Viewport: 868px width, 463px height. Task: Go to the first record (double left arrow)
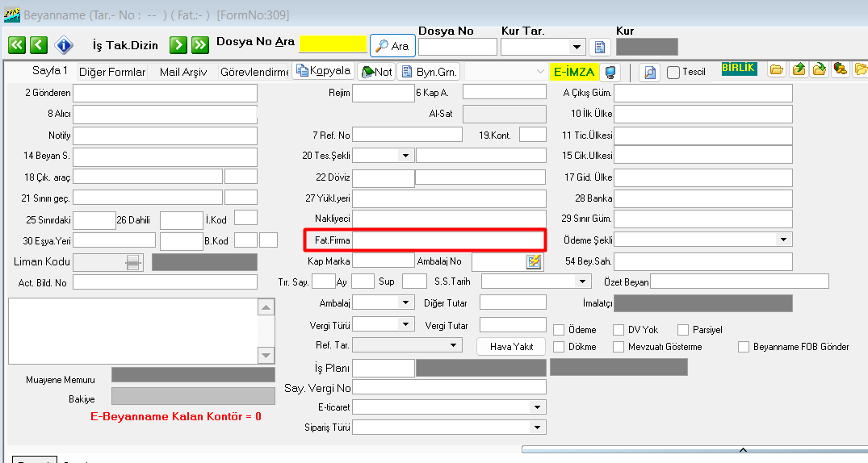[16, 45]
